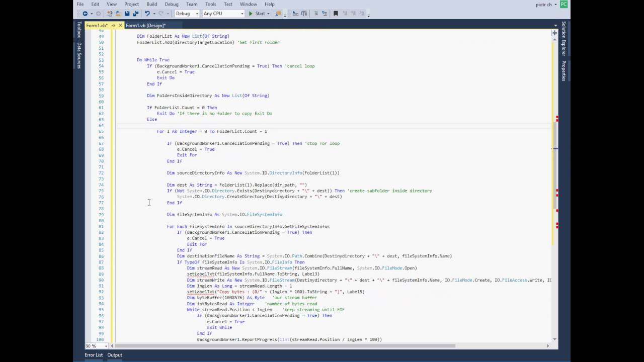Open the Test menu
This screenshot has width=644, height=362.
(x=228, y=4)
